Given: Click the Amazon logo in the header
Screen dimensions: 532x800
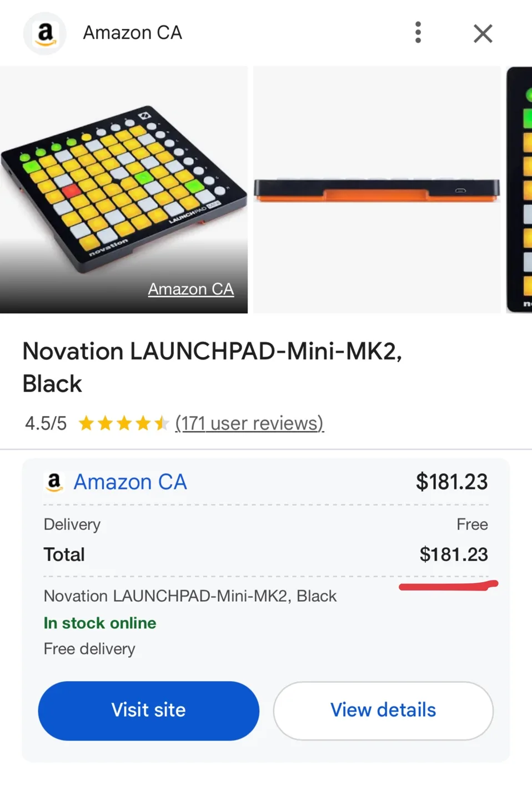Looking at the screenshot, I should coord(44,33).
